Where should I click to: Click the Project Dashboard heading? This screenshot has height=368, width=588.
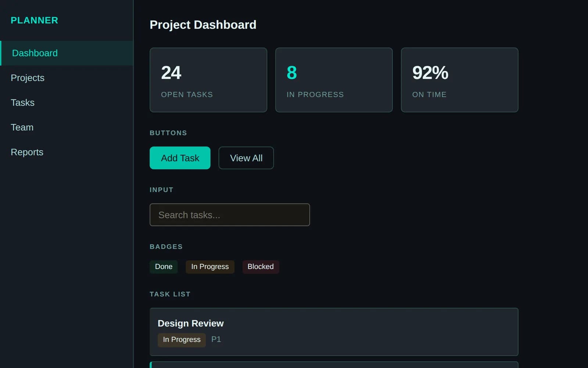point(203,25)
